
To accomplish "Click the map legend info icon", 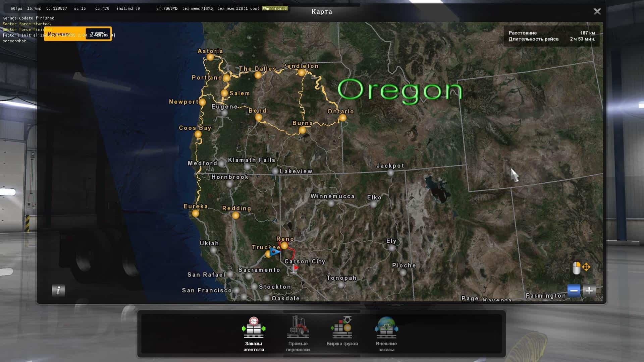I will 58,290.
